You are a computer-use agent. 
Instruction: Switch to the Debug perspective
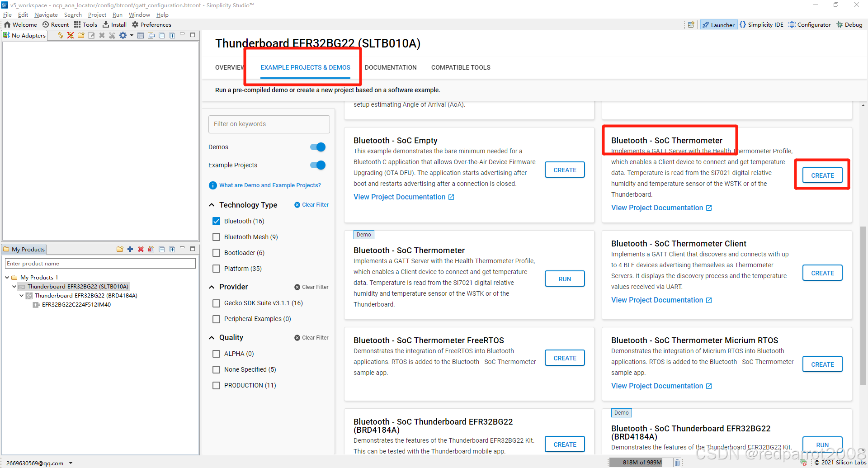pyautogui.click(x=849, y=25)
